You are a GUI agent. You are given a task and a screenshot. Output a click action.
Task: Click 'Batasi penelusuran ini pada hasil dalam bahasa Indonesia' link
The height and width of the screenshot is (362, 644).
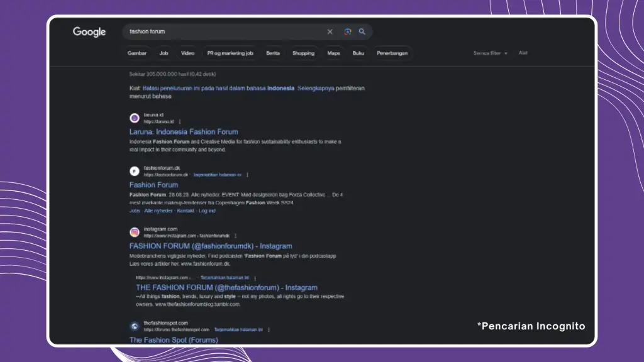218,88
